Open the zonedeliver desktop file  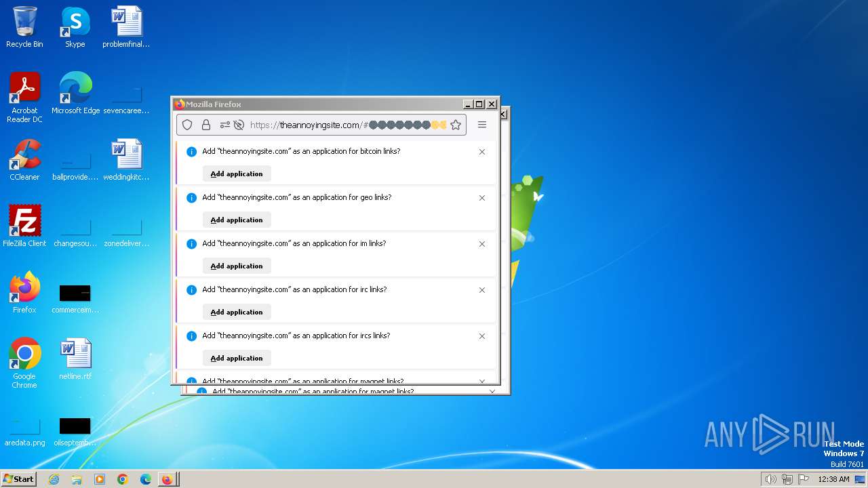(x=126, y=232)
